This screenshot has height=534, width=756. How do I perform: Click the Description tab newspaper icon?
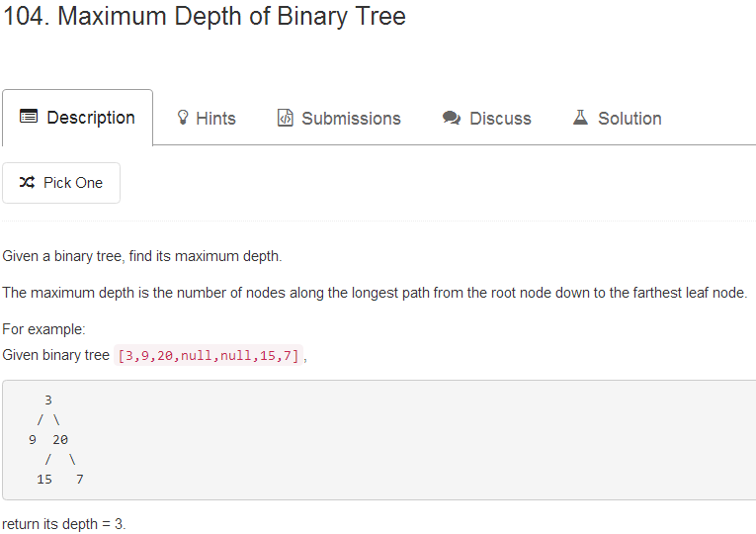point(29,118)
